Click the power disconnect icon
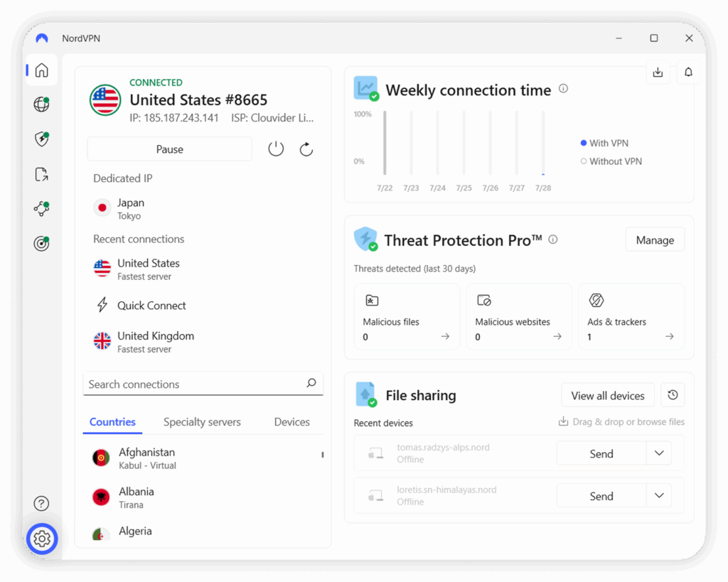 tap(276, 149)
